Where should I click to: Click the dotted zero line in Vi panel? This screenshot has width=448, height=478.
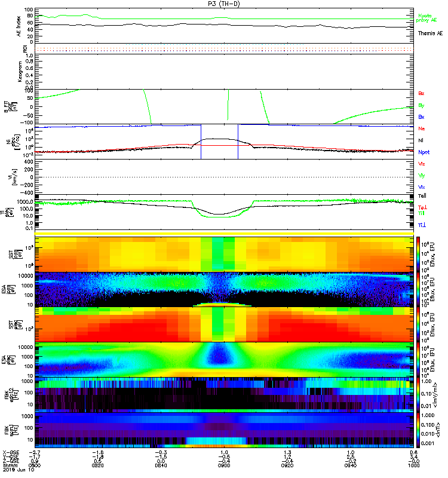[x=224, y=177]
